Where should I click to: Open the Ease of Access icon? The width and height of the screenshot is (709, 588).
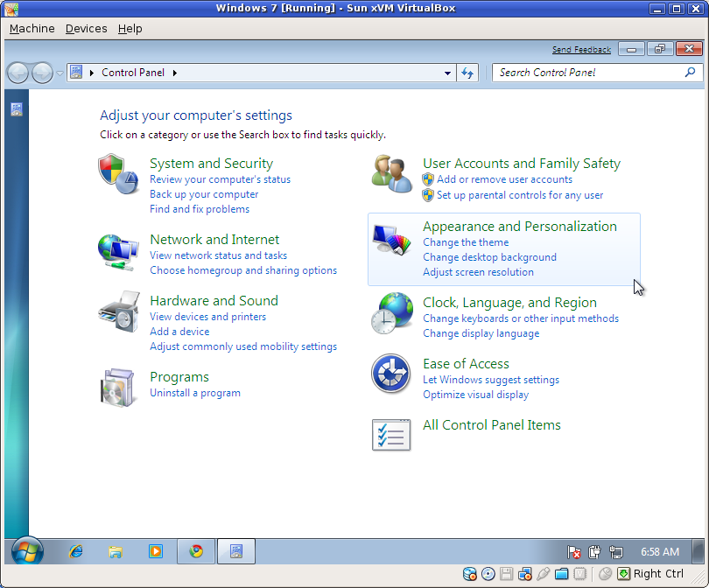pyautogui.click(x=391, y=374)
